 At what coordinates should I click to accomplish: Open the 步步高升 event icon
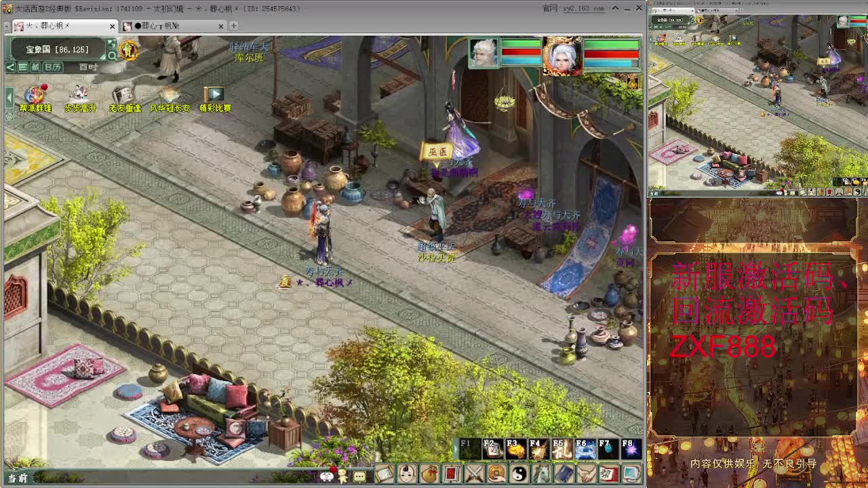click(x=80, y=98)
